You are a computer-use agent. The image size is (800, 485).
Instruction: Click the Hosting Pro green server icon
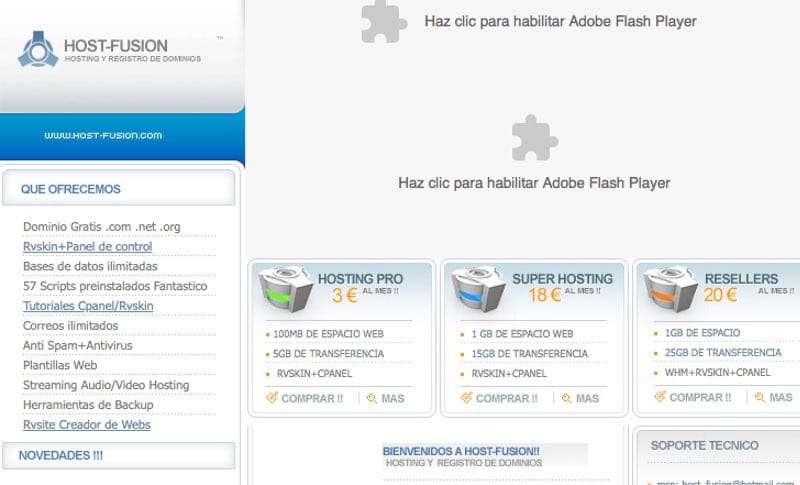(x=285, y=288)
